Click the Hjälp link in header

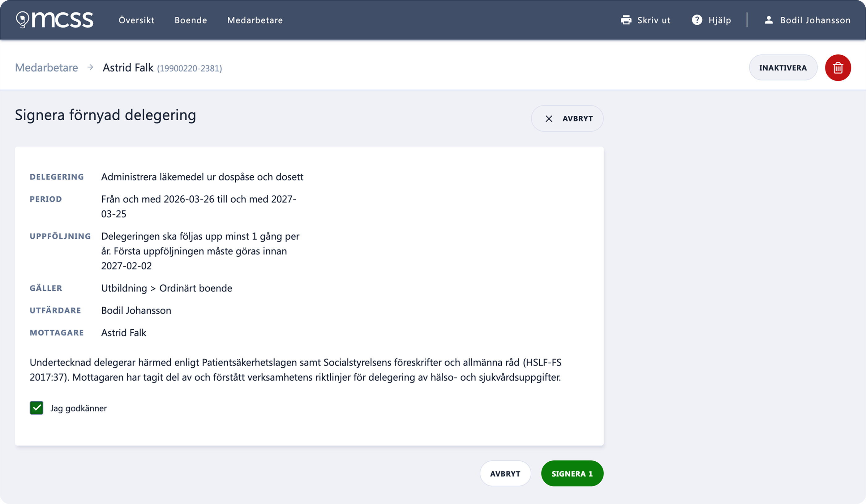click(x=720, y=20)
